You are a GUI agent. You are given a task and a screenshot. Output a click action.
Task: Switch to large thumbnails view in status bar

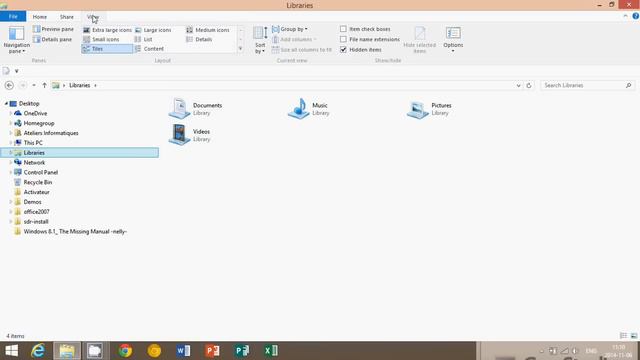(634, 336)
